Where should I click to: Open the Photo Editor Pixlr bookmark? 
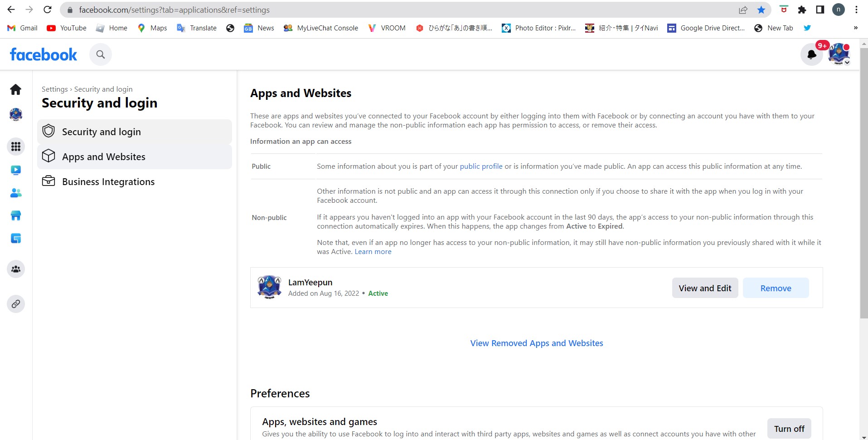pos(538,28)
